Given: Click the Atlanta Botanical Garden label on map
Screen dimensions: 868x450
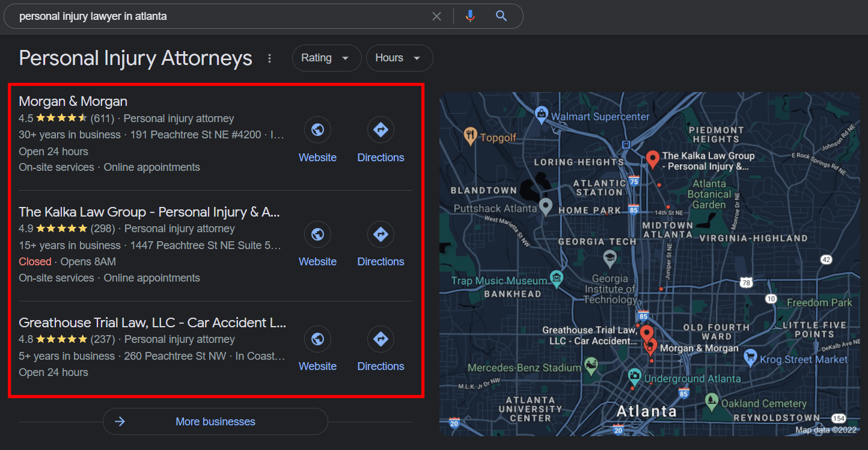Looking at the screenshot, I should pyautogui.click(x=709, y=194).
